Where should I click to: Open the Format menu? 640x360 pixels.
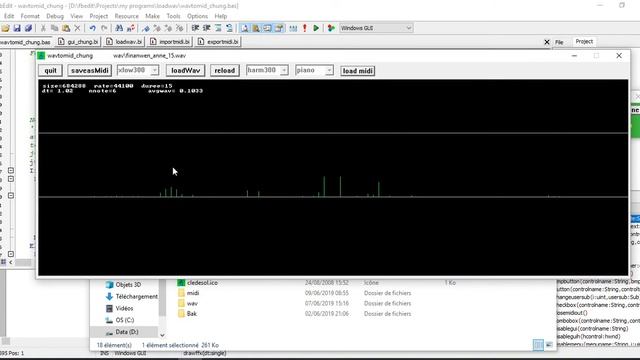tap(30, 16)
